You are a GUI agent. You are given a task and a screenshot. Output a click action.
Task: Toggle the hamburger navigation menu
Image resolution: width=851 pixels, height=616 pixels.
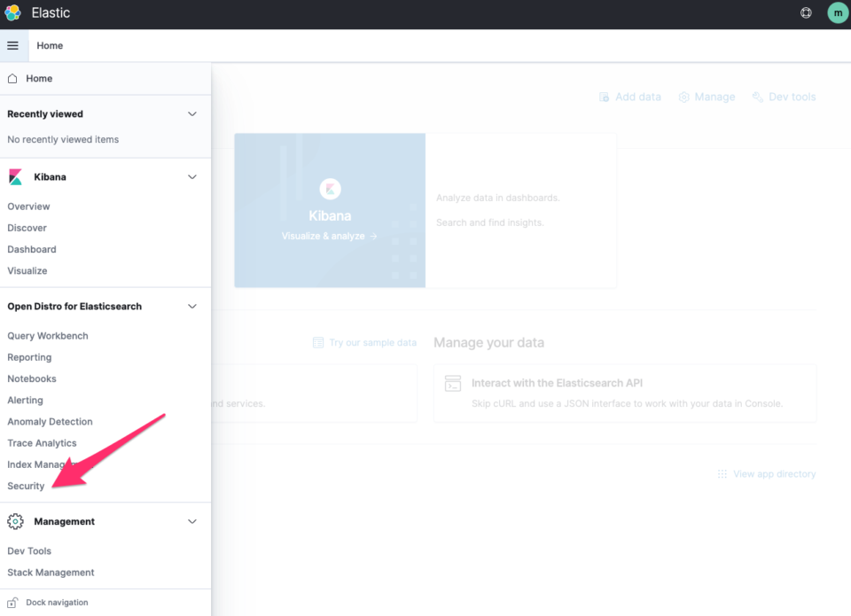tap(13, 45)
